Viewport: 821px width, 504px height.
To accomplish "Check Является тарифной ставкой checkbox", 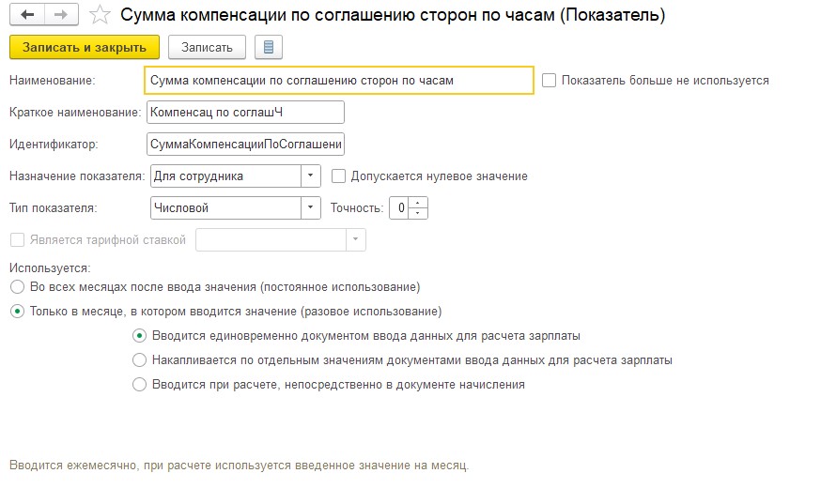I will [x=17, y=240].
